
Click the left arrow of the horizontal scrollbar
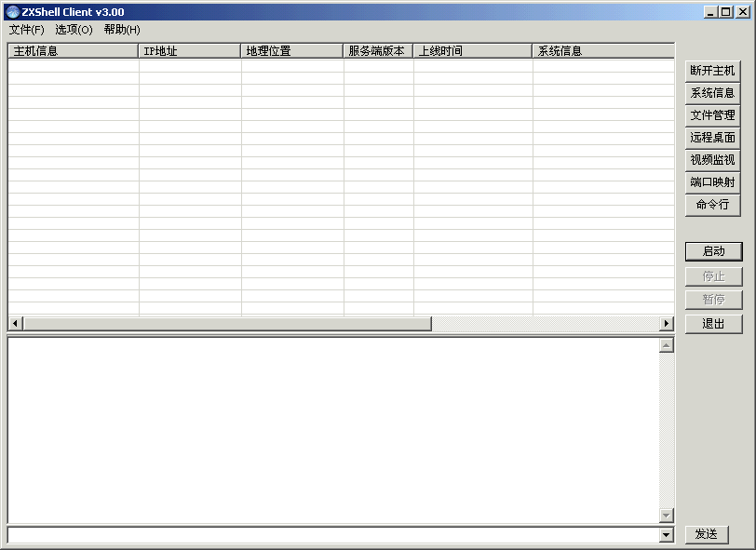[15, 323]
